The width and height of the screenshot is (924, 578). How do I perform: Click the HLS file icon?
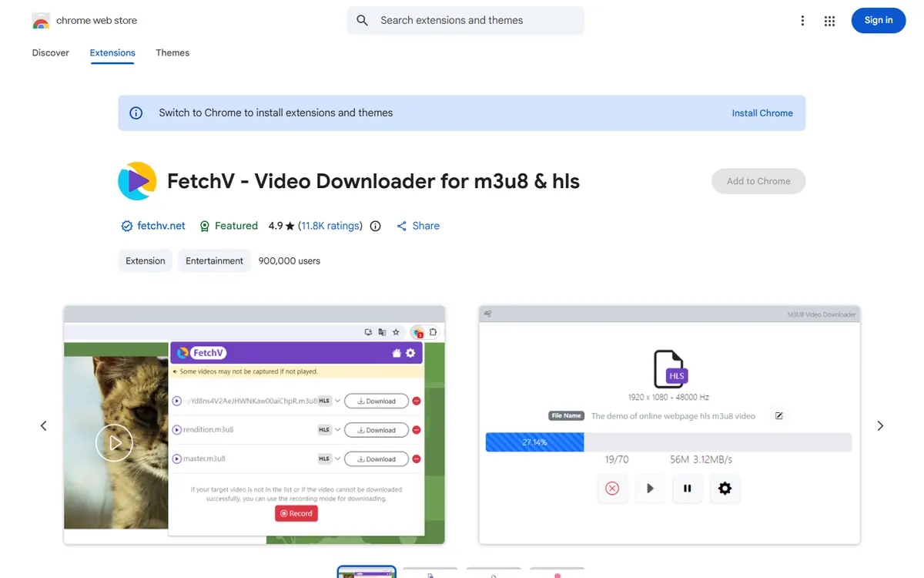(x=670, y=368)
